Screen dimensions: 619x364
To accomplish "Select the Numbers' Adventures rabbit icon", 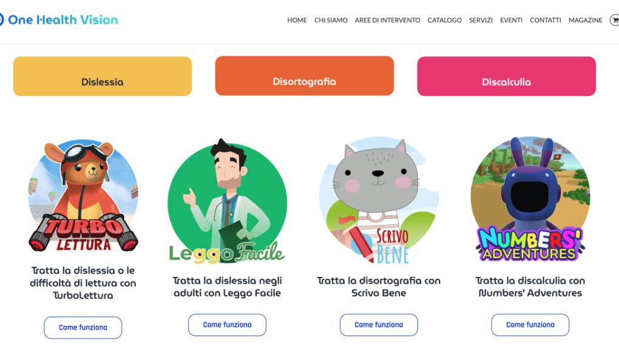I will pos(530,200).
